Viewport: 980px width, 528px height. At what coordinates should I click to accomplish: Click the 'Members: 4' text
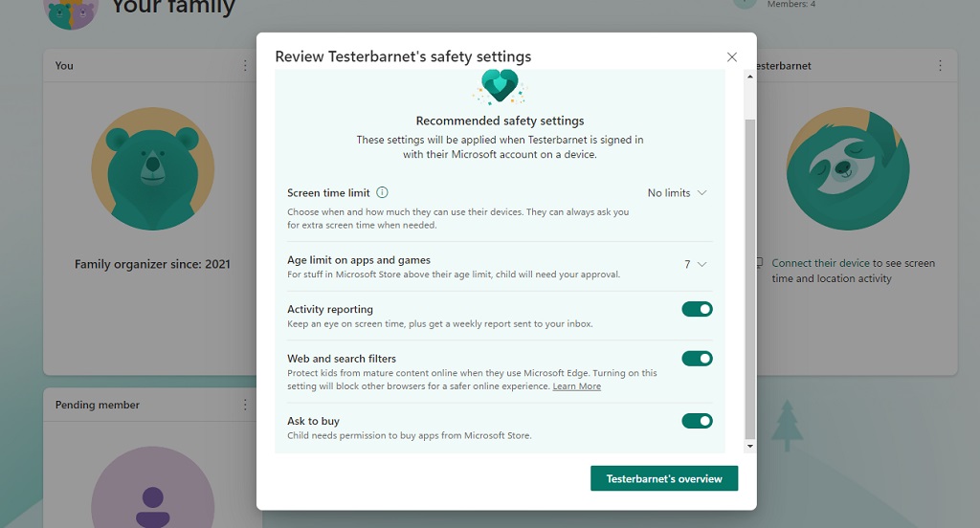pos(791,5)
